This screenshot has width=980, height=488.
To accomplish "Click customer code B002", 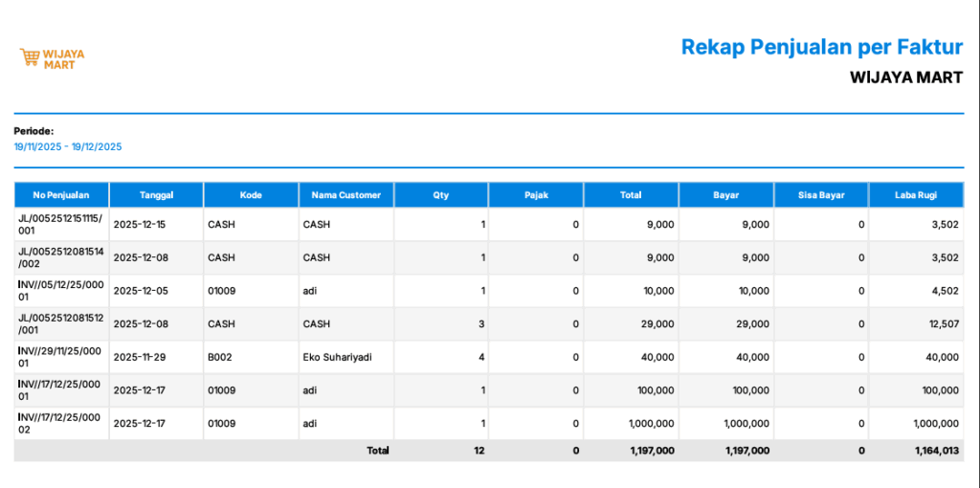I will (x=220, y=358).
